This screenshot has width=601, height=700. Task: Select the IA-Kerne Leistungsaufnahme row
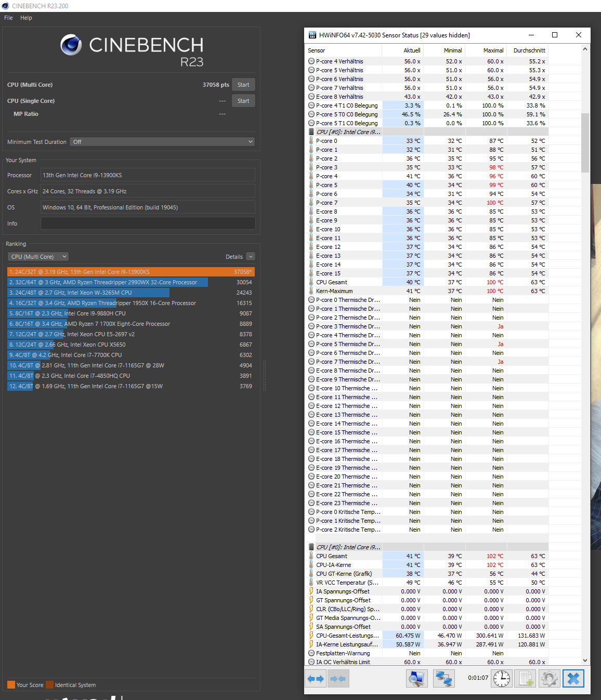(x=427, y=644)
